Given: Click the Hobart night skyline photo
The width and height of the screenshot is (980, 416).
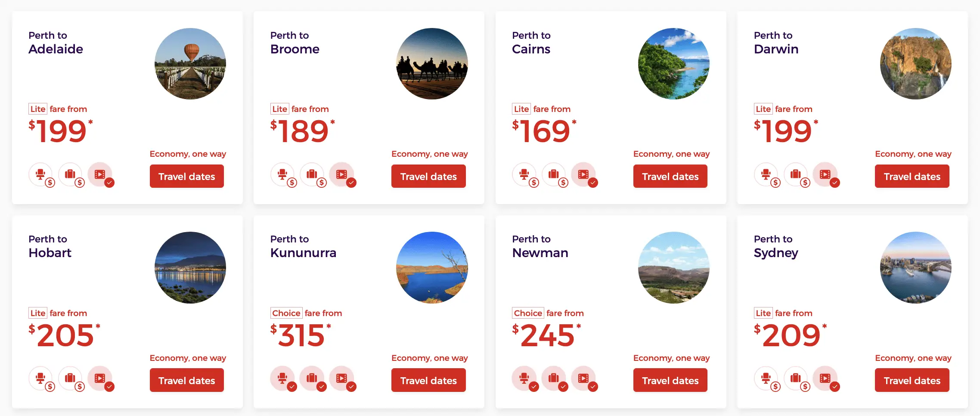Looking at the screenshot, I should pyautogui.click(x=190, y=267).
